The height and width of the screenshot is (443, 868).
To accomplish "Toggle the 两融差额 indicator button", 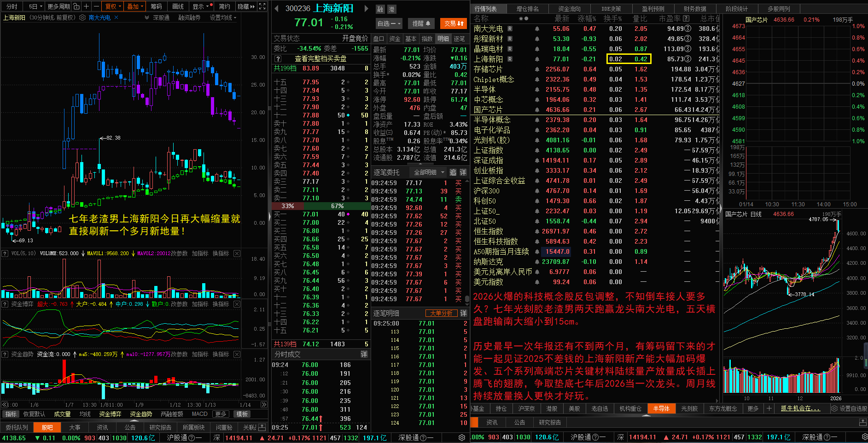I will [x=172, y=414].
